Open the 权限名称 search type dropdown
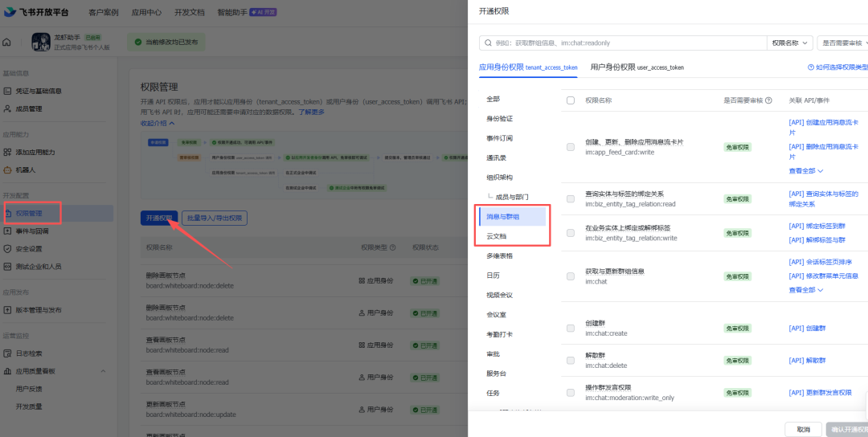 point(790,43)
